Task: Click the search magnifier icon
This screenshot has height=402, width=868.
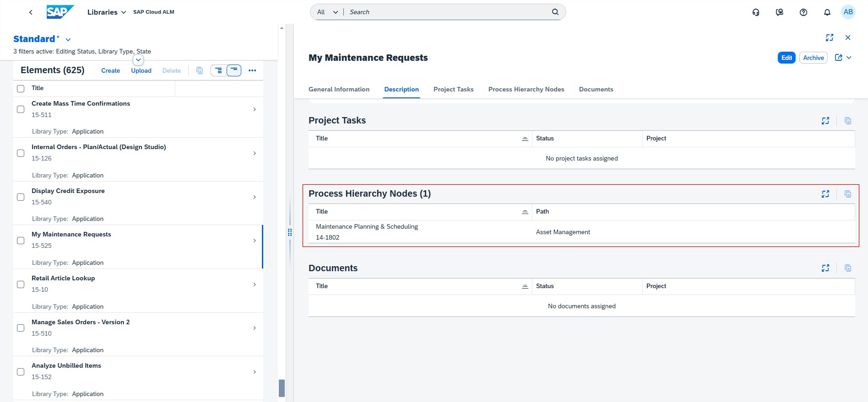Action: point(555,12)
